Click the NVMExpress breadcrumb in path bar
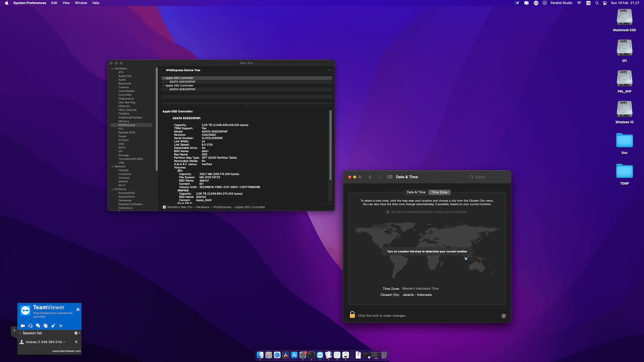Viewport: 644px width, 362px height. coord(222,207)
